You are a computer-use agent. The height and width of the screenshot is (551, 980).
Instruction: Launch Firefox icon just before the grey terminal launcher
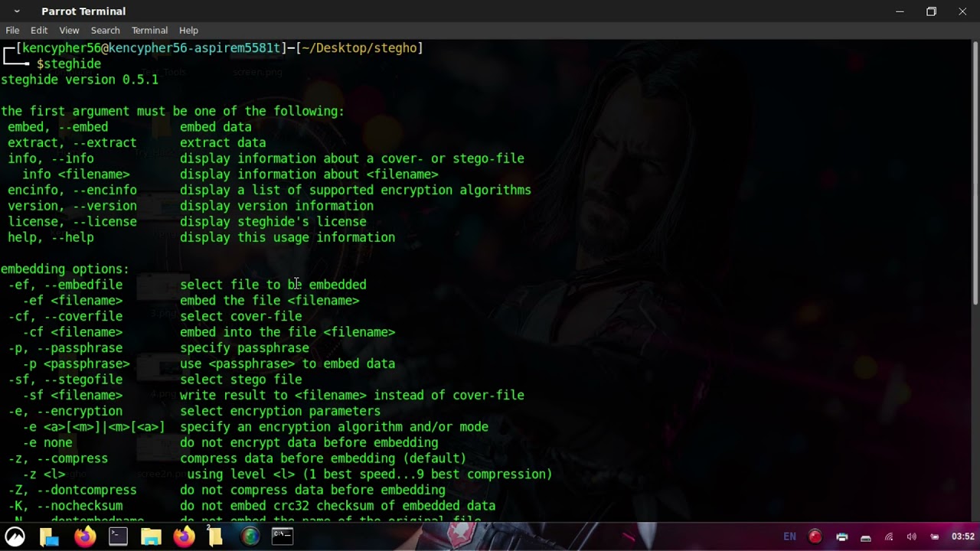pyautogui.click(x=85, y=536)
